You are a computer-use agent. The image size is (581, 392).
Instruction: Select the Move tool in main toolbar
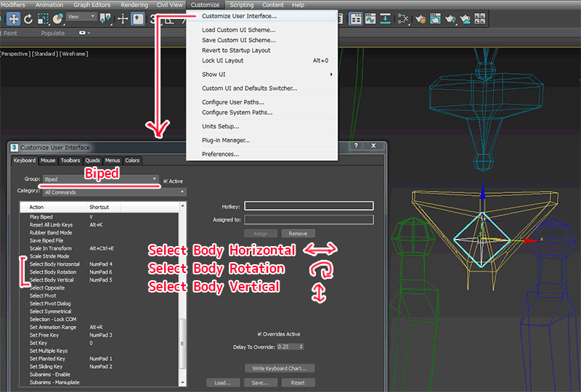13,19
